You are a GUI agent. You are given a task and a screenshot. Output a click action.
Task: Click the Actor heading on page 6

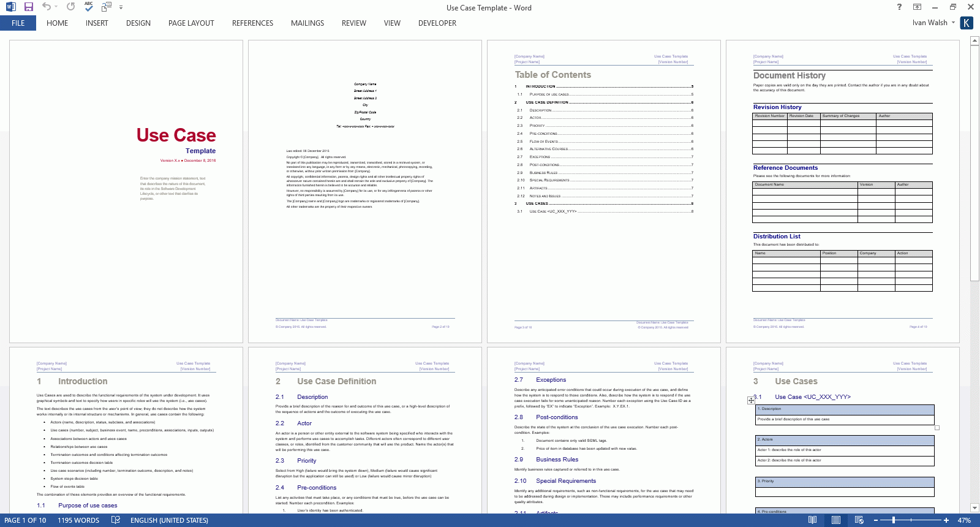click(304, 423)
